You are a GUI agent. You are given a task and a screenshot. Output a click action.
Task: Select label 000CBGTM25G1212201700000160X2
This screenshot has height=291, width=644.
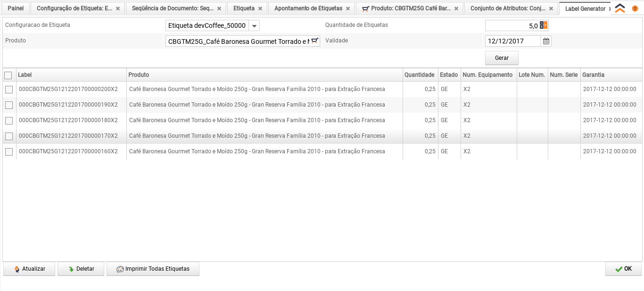click(x=68, y=151)
